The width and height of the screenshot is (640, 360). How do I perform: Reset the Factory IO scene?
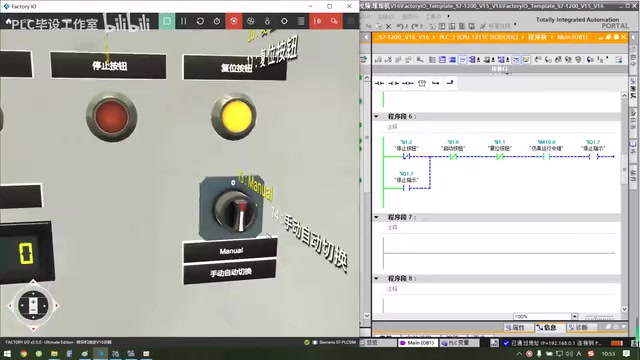tap(200, 21)
